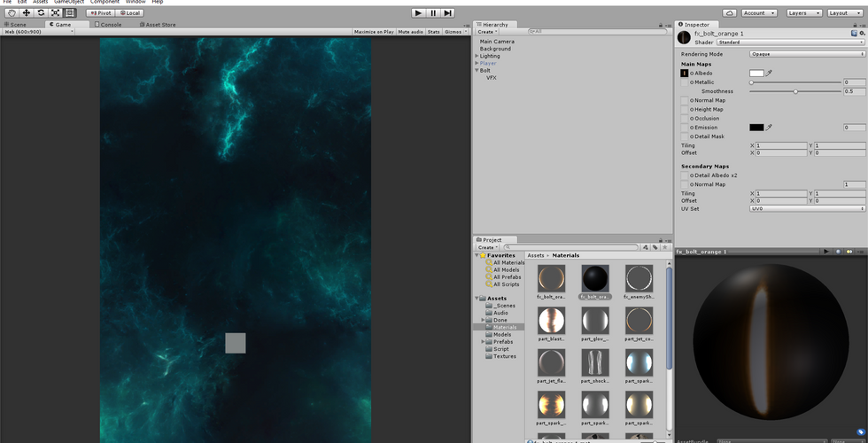The image size is (868, 443).
Task: Click the Play button
Action: 418,13
